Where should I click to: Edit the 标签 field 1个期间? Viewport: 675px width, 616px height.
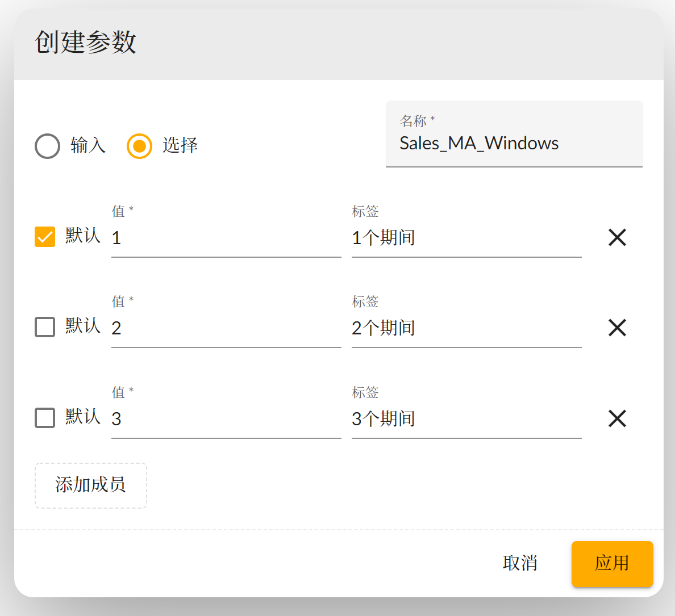point(466,238)
